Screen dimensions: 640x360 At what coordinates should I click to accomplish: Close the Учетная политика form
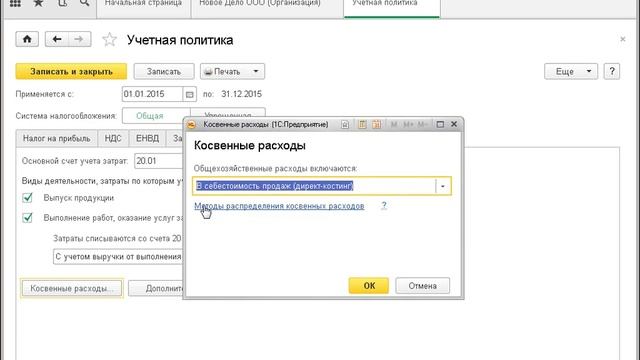623,39
